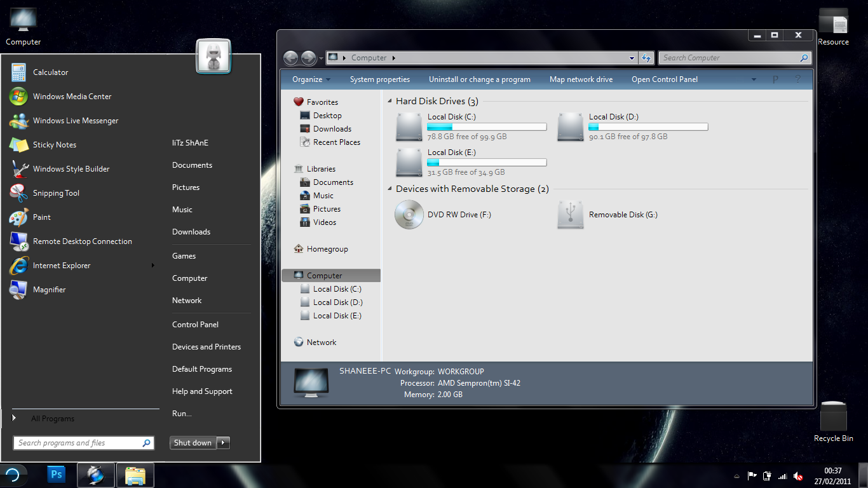Screen dimensions: 868x488
Task: Click Uninstall or change a program
Action: 480,79
